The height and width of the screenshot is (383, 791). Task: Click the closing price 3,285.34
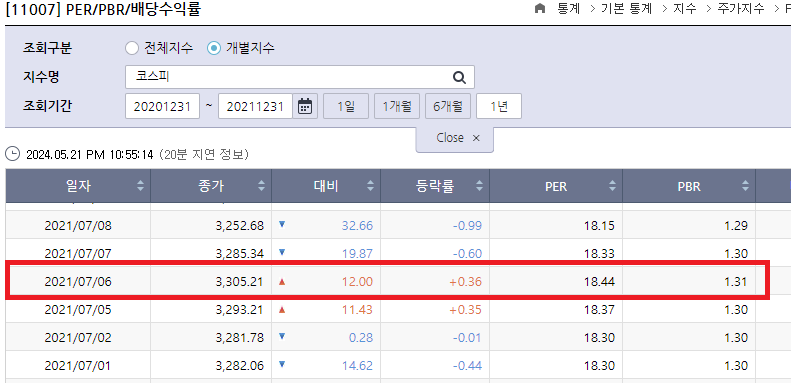click(x=240, y=254)
